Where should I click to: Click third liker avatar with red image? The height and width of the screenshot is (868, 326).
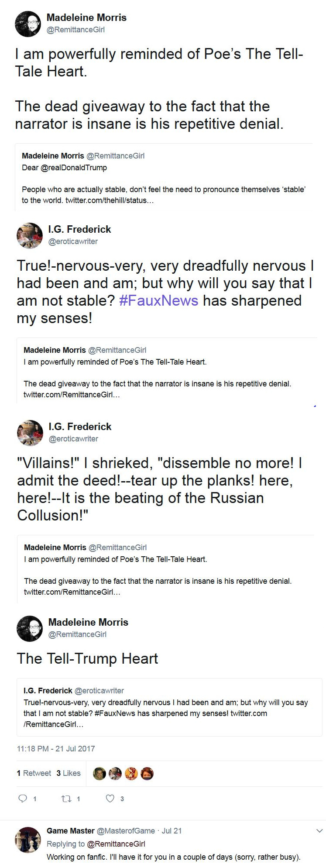pos(131,773)
